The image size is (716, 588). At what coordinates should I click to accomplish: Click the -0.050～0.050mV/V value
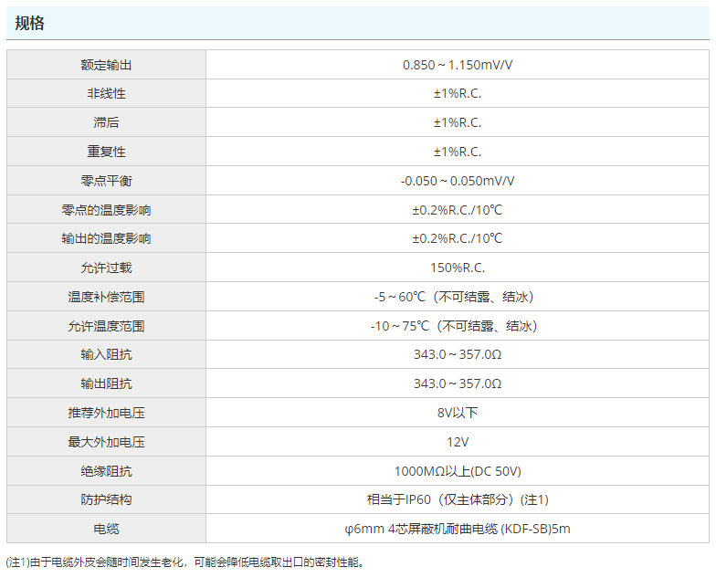[458, 181]
